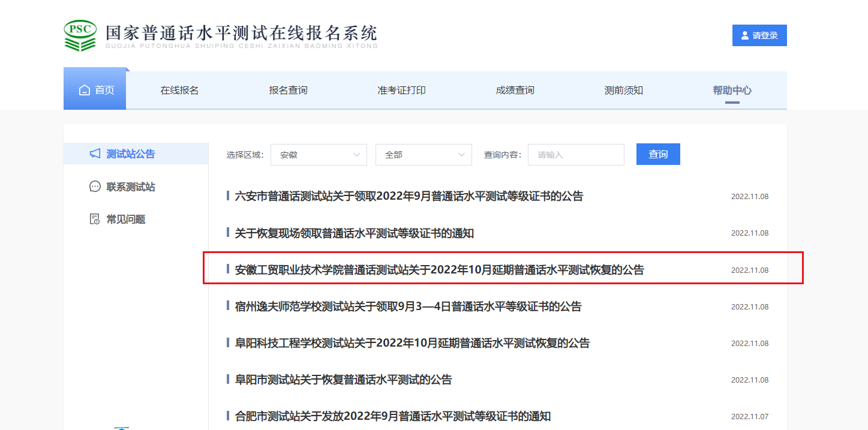The width and height of the screenshot is (868, 430).
Task: Click the chat bubble icon beside 联系测试站
Action: [x=95, y=187]
